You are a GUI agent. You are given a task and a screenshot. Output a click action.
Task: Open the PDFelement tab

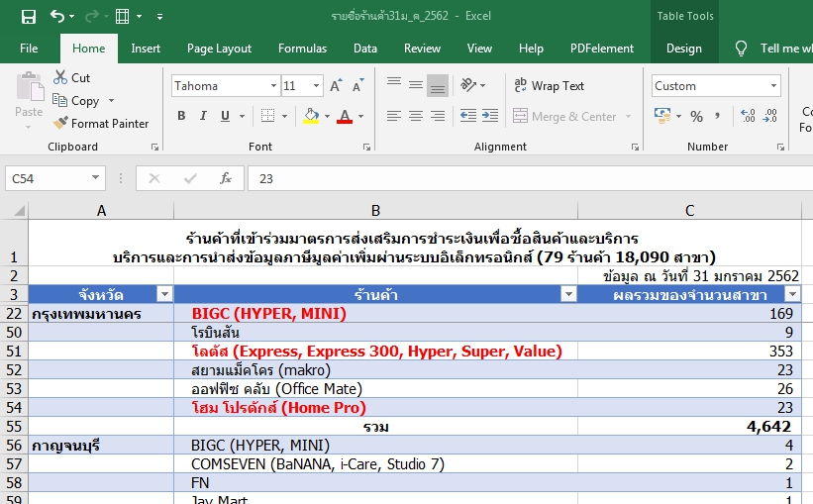(601, 49)
